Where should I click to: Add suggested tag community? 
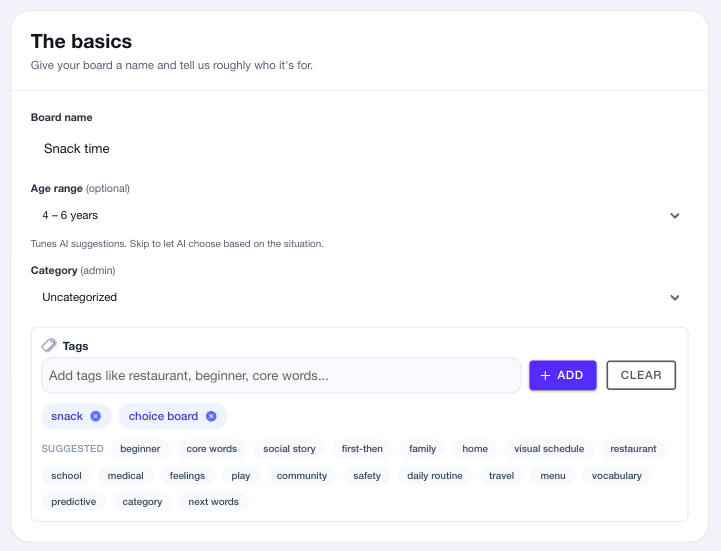tap(302, 476)
